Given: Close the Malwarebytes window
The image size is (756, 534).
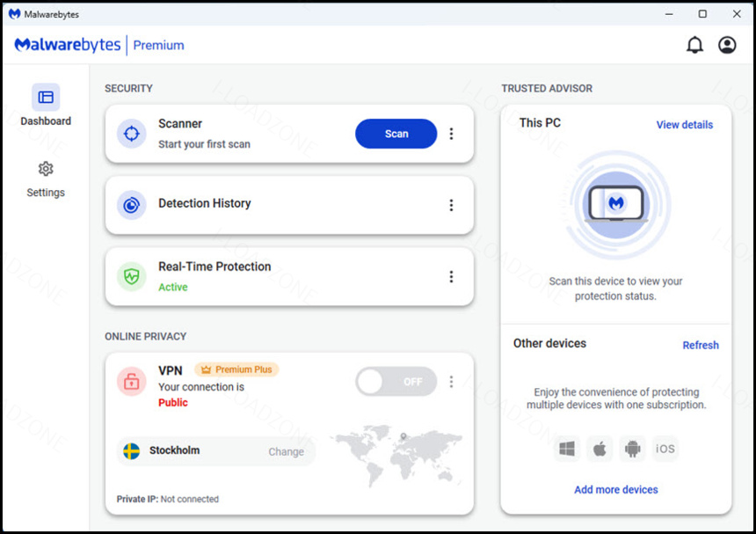Looking at the screenshot, I should 737,14.
